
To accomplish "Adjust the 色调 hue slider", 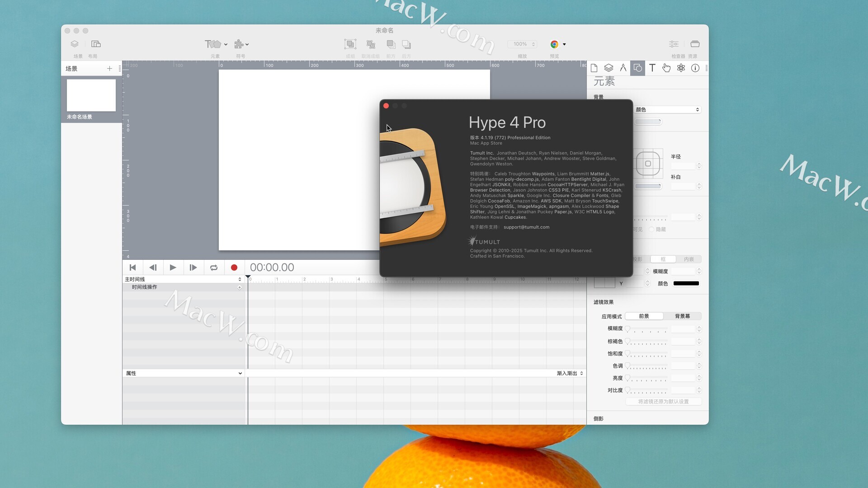I will pyautogui.click(x=647, y=366).
